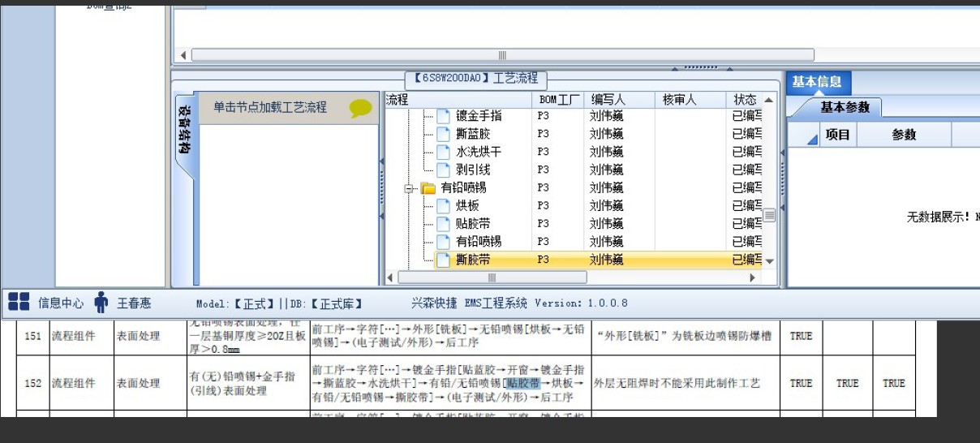Viewport: 980px width, 443px height.
Task: Open the 基本参数 tab
Action: [x=845, y=107]
